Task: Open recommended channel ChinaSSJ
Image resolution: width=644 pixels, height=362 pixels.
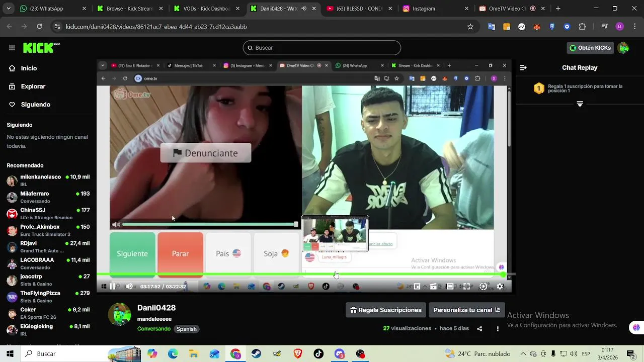Action: (x=48, y=214)
